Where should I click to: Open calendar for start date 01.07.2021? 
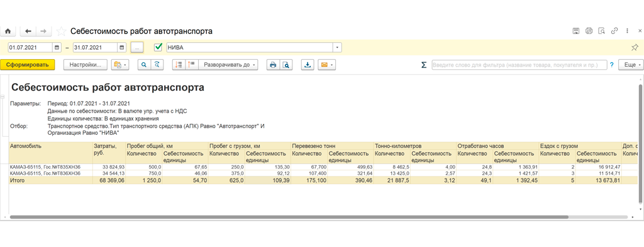57,47
